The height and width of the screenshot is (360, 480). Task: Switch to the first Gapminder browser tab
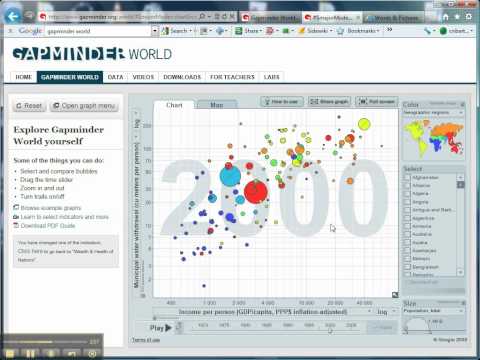[x=271, y=17]
